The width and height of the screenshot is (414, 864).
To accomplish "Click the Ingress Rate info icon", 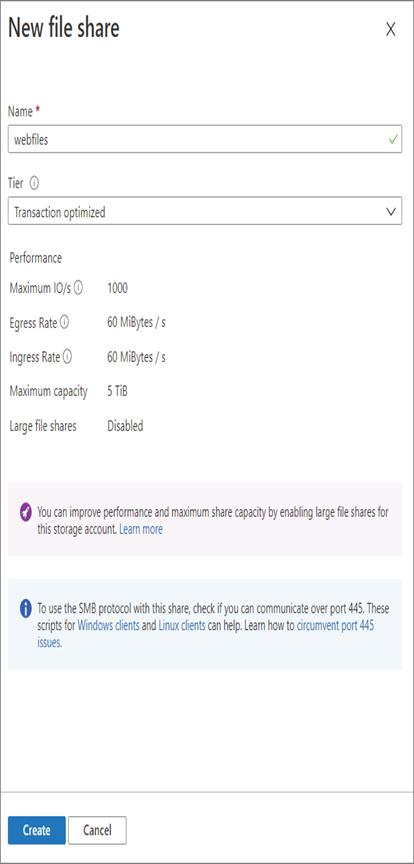I will [67, 357].
